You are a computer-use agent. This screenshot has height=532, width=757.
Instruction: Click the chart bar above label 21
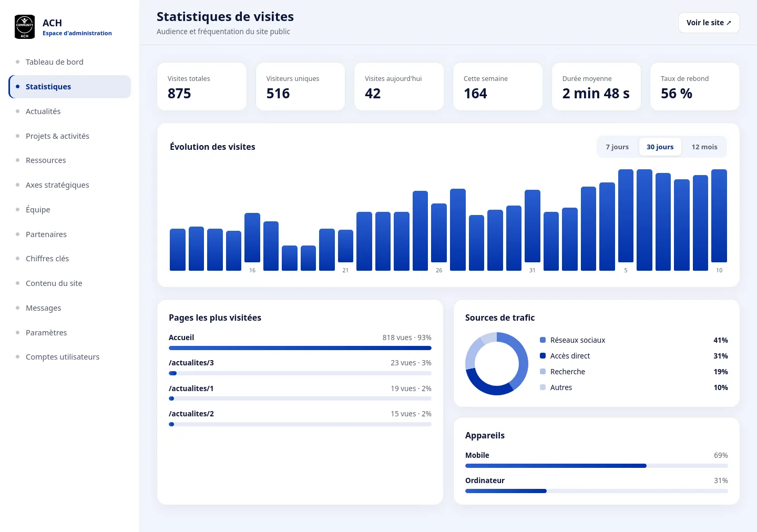point(345,246)
